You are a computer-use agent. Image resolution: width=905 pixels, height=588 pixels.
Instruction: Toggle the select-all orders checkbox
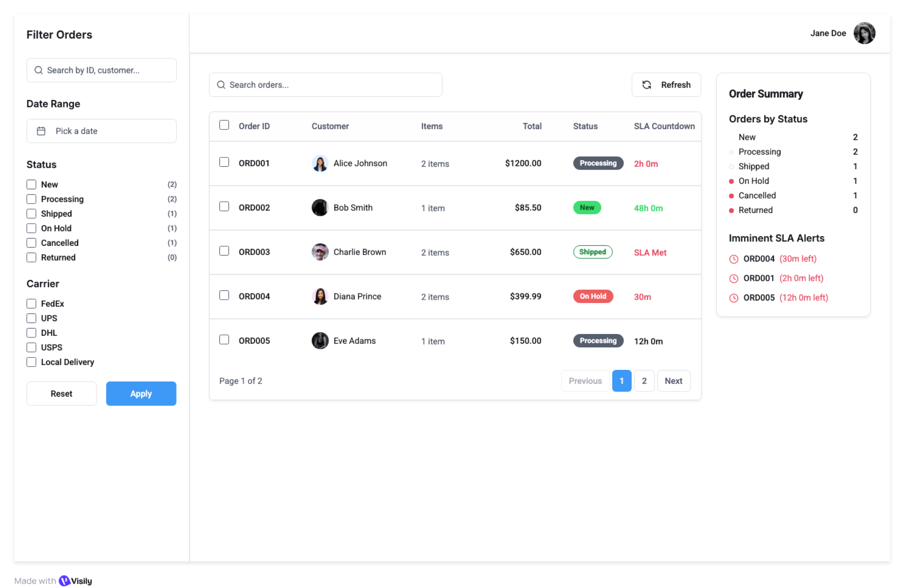(x=224, y=125)
